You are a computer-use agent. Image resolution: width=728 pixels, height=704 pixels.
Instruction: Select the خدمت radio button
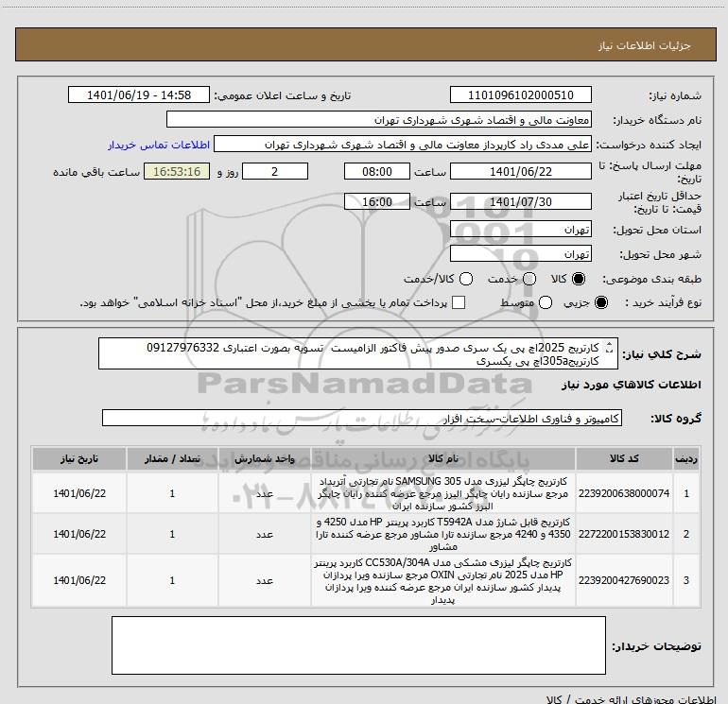(x=529, y=279)
